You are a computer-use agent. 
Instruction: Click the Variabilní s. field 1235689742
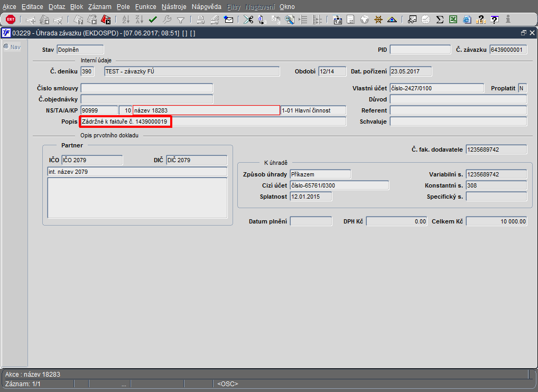(x=496, y=174)
